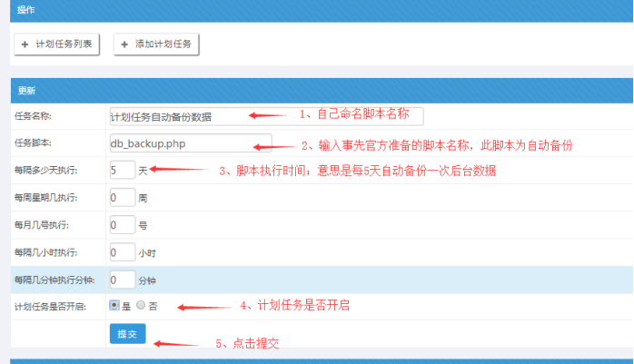Click the 每月几号执行 input box
Screen dimensions: 634x364
pyautogui.click(x=121, y=224)
